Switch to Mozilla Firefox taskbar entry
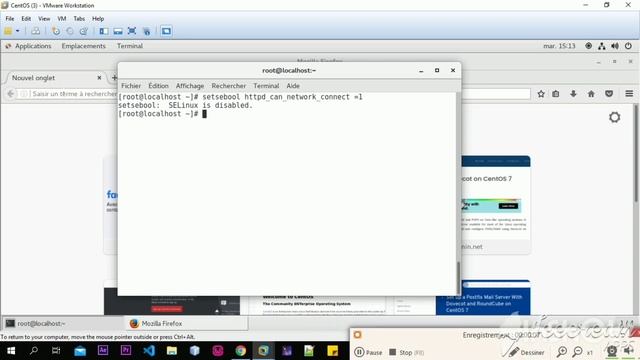The height and width of the screenshot is (360, 640). 186,323
